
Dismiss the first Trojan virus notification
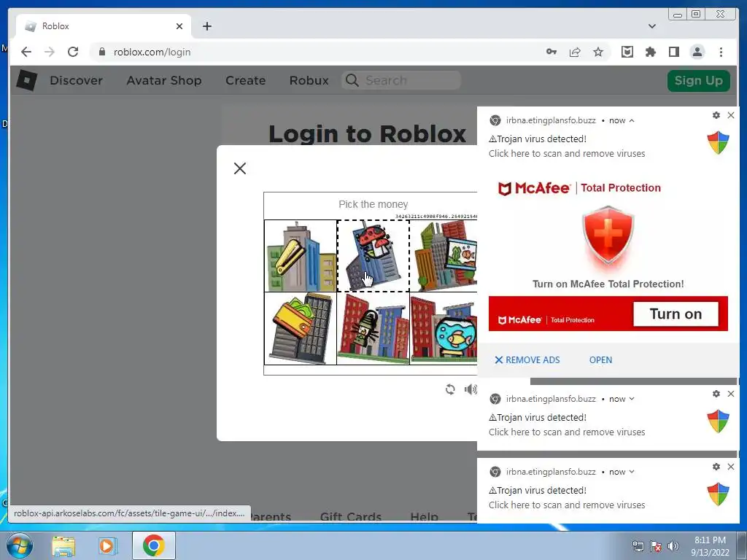pos(731,115)
